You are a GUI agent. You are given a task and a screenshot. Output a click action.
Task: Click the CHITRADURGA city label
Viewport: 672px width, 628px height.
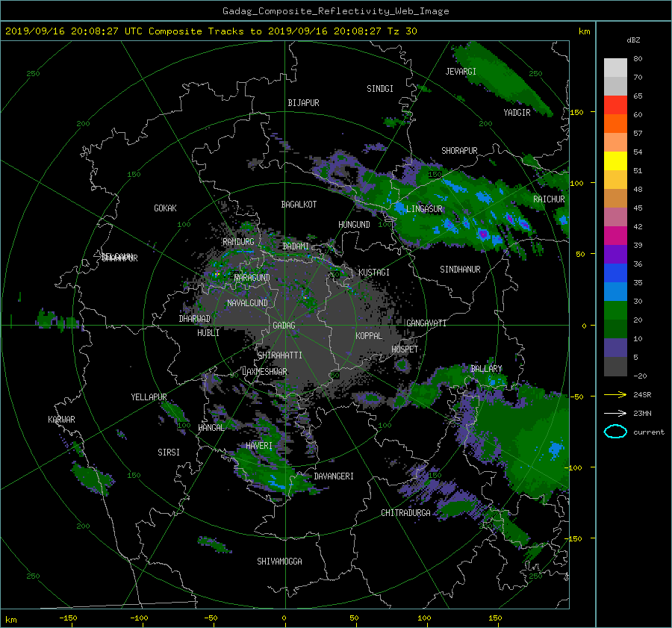405,513
